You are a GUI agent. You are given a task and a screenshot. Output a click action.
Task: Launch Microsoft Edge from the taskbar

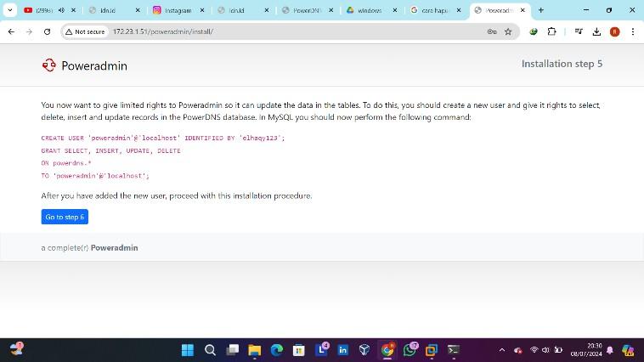[277, 350]
